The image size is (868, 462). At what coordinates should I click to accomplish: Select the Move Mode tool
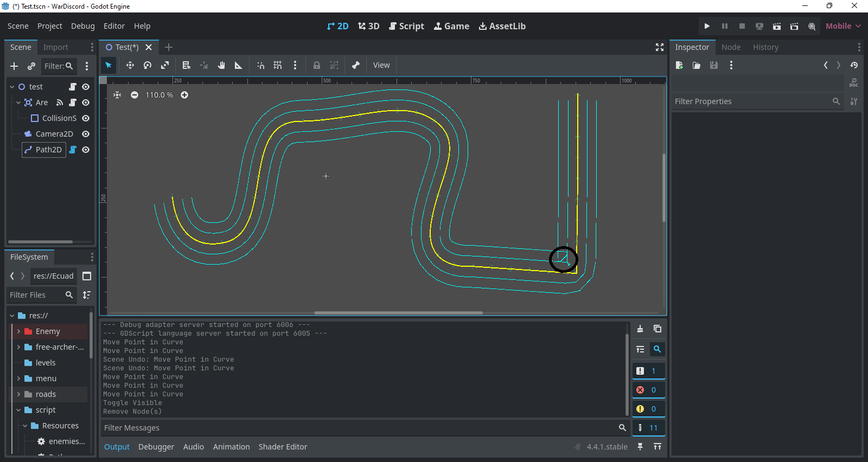130,65
